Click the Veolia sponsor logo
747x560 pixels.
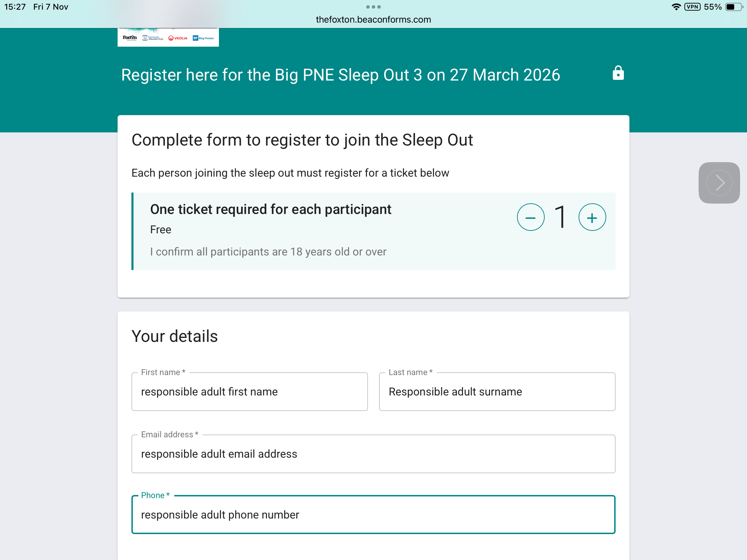click(178, 38)
